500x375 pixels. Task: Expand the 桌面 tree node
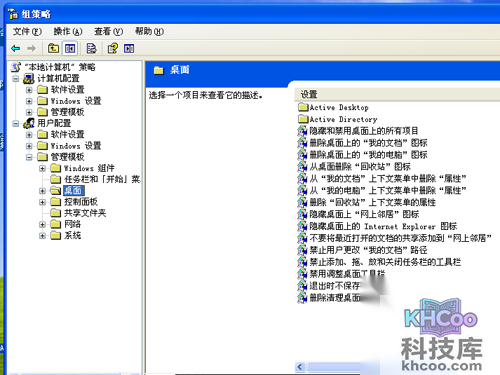click(x=42, y=191)
